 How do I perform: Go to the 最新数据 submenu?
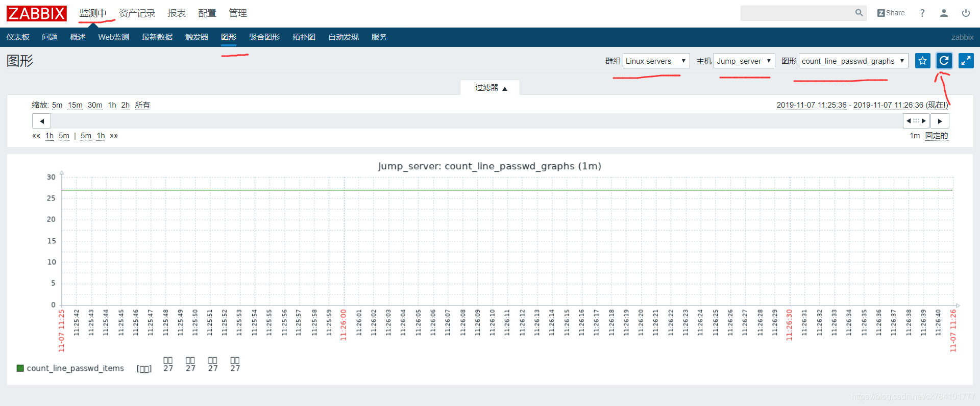tap(157, 37)
